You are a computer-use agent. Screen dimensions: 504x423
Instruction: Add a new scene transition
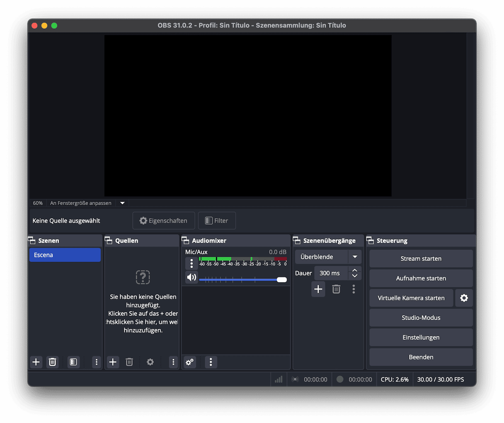[x=318, y=289]
